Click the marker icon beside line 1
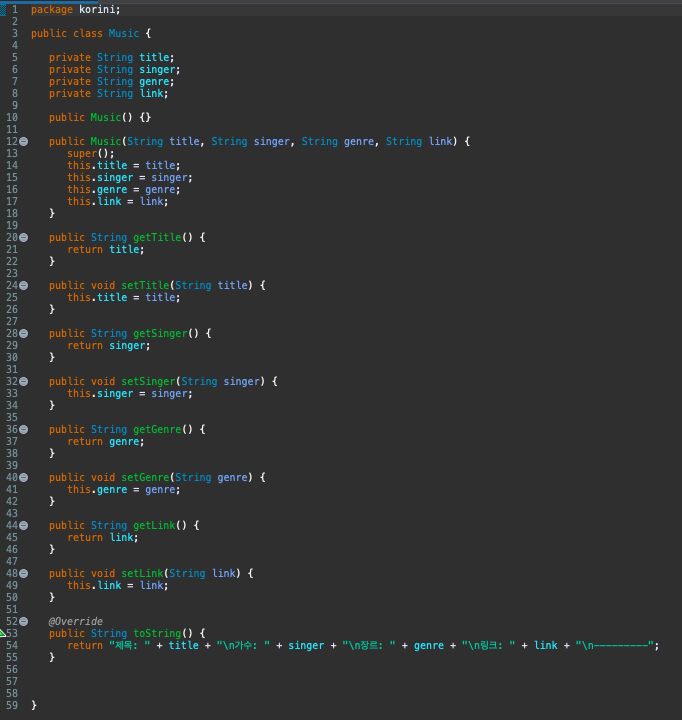This screenshot has width=682, height=720. [x=3, y=9]
